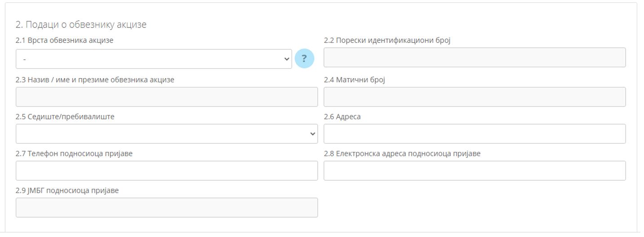Image resolution: width=644 pixels, height=237 pixels.
Task: Click the "2. Подаци о обвезнику акцизе" heading
Action: pyautogui.click(x=81, y=25)
